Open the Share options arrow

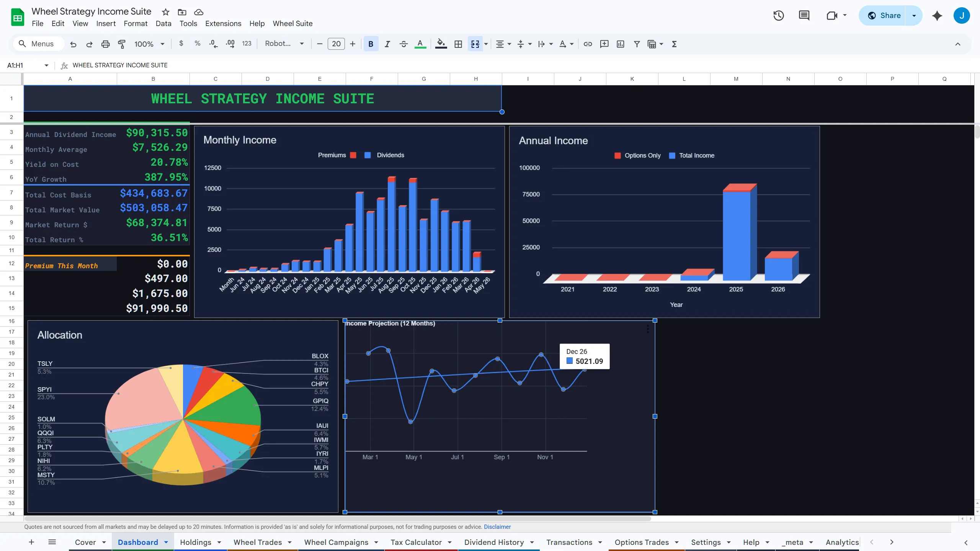point(914,16)
